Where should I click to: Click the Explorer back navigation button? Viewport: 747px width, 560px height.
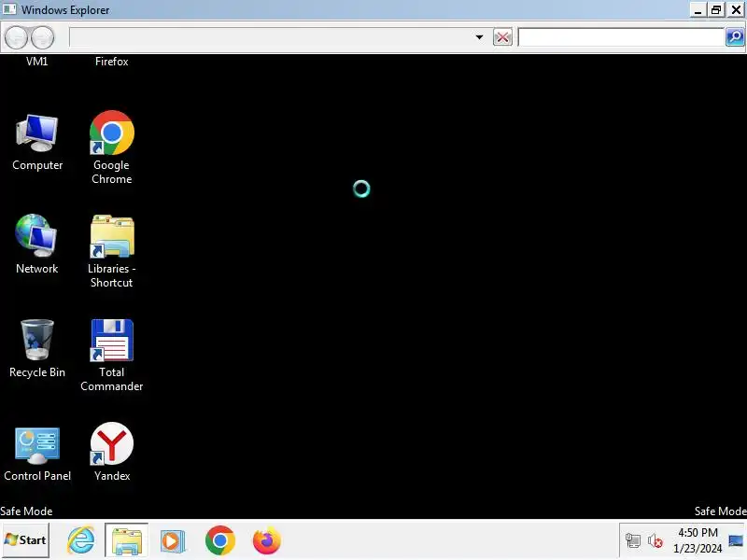[x=16, y=37]
